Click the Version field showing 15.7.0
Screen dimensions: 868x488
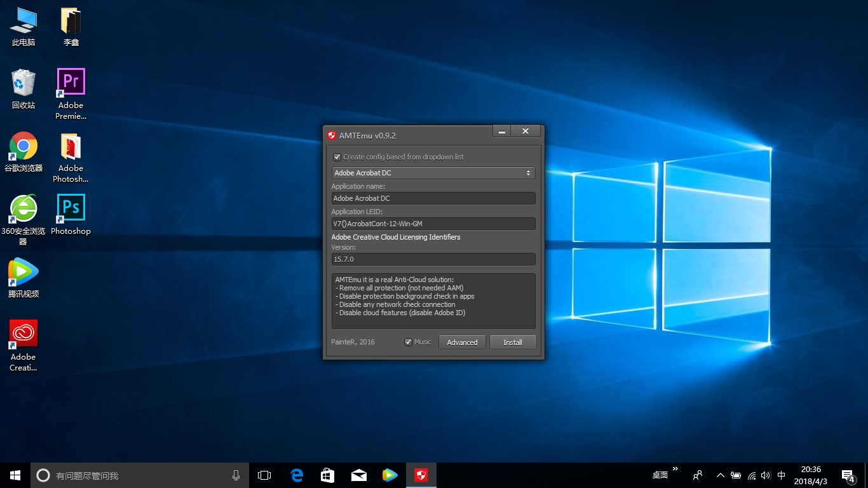tap(433, 259)
